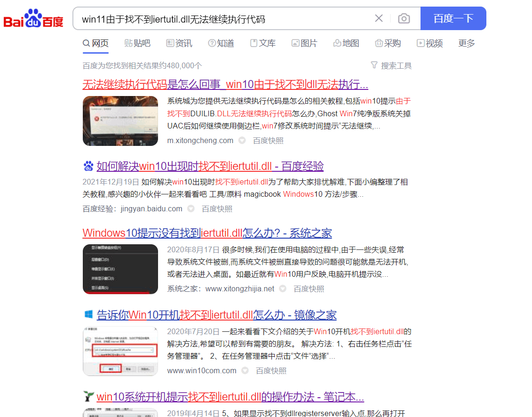Expand dropdown arrow next to jingyan.baidu.com
The image size is (532, 417).
[191, 208]
